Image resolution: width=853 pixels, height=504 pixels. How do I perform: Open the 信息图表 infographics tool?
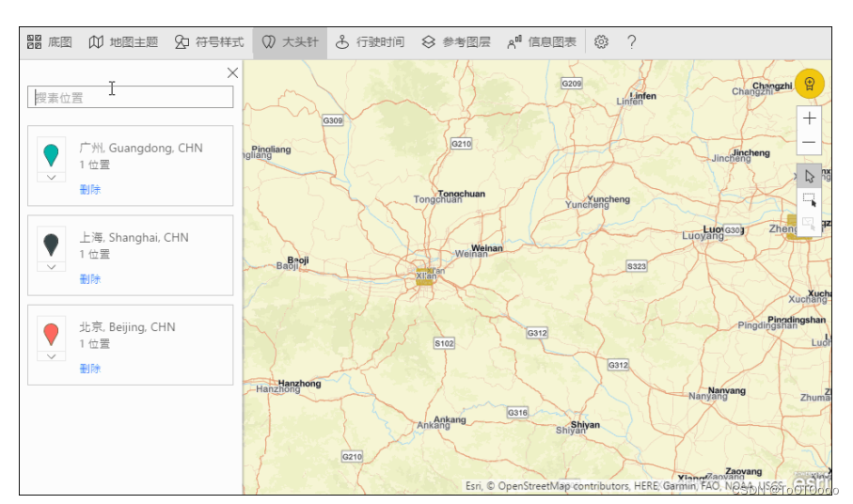click(x=542, y=42)
